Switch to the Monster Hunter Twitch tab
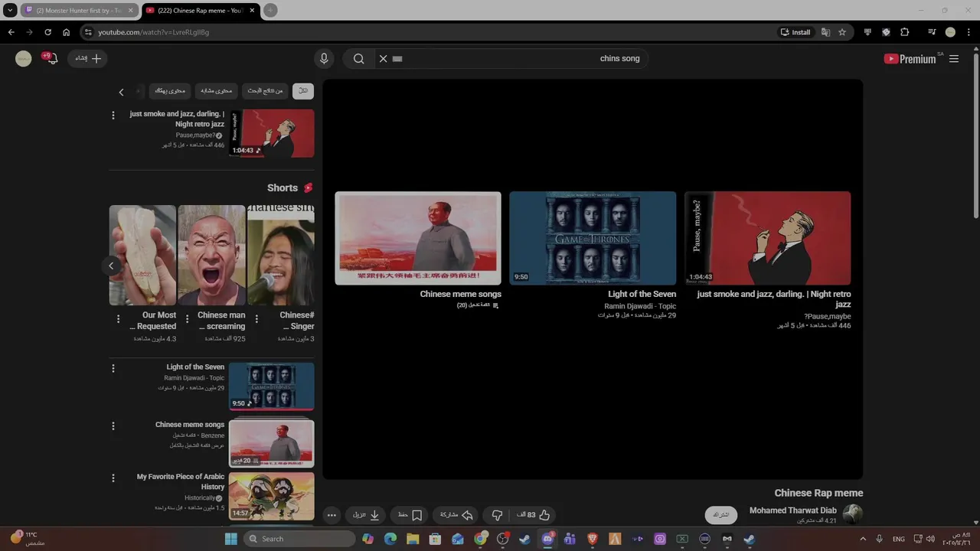The height and width of the screenshot is (551, 980). pyautogui.click(x=78, y=10)
